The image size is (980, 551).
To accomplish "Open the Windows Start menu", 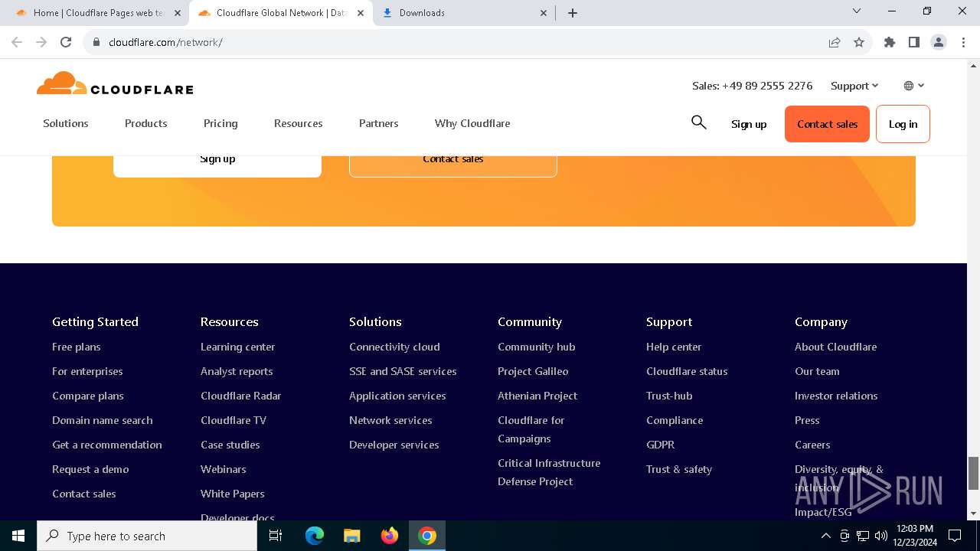I will [x=18, y=536].
